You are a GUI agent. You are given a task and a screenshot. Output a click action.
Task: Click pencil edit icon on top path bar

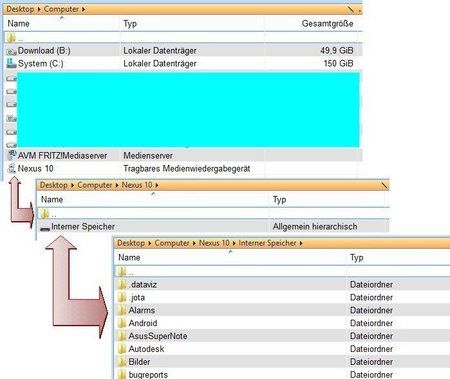351,9
